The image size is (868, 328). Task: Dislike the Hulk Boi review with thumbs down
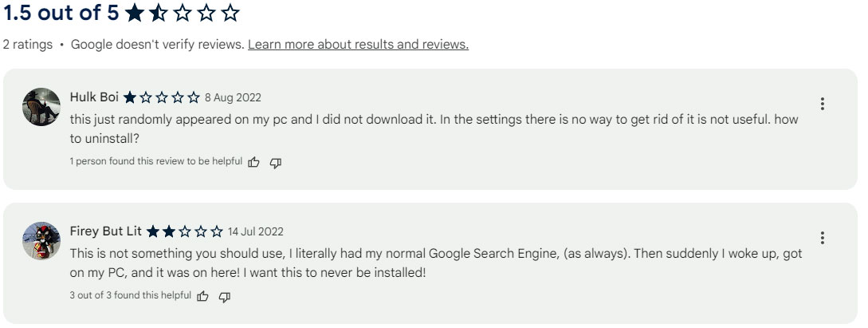pyautogui.click(x=276, y=162)
